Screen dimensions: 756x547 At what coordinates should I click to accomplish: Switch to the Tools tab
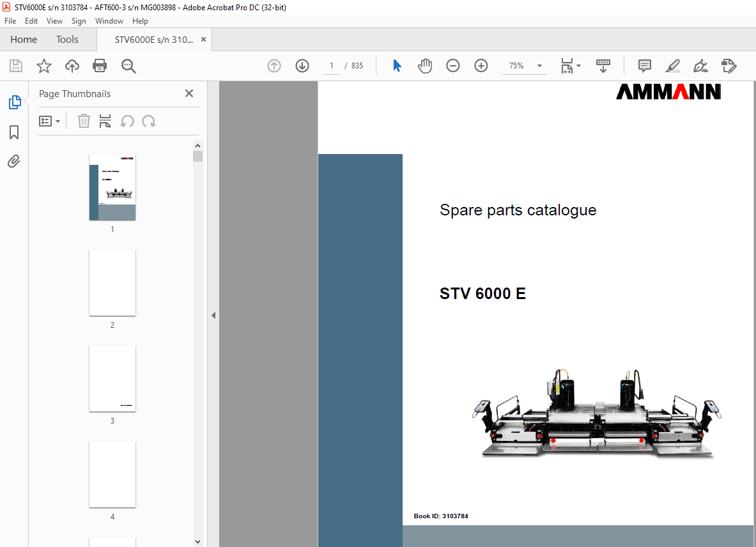point(67,40)
